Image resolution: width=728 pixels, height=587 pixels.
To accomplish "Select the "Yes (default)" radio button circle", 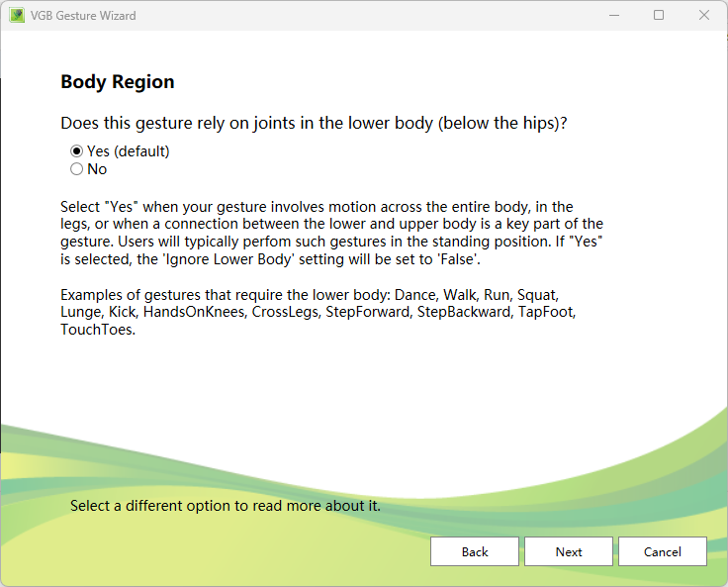I will coord(76,151).
